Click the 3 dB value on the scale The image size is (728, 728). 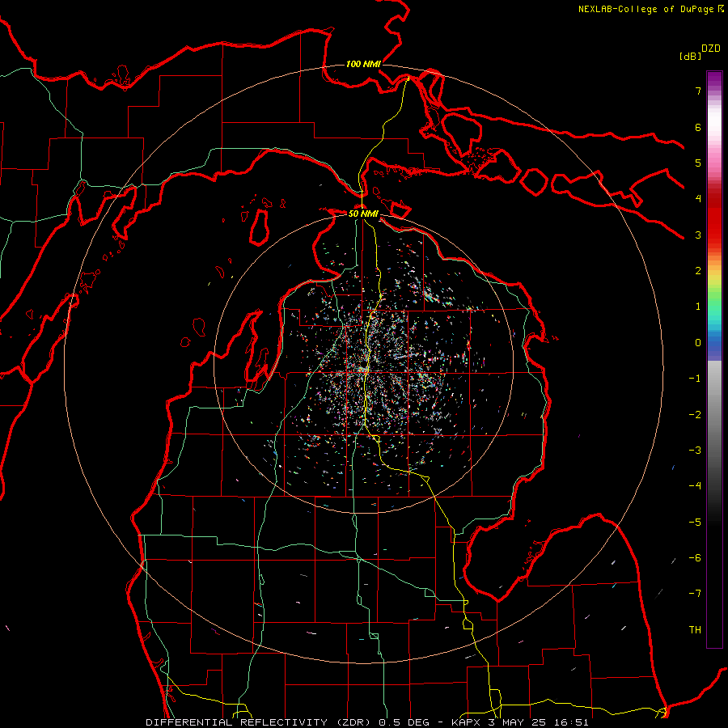(x=698, y=235)
